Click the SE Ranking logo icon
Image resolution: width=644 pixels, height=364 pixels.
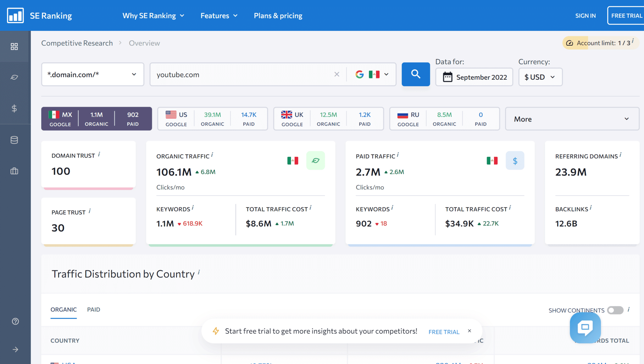coord(15,15)
